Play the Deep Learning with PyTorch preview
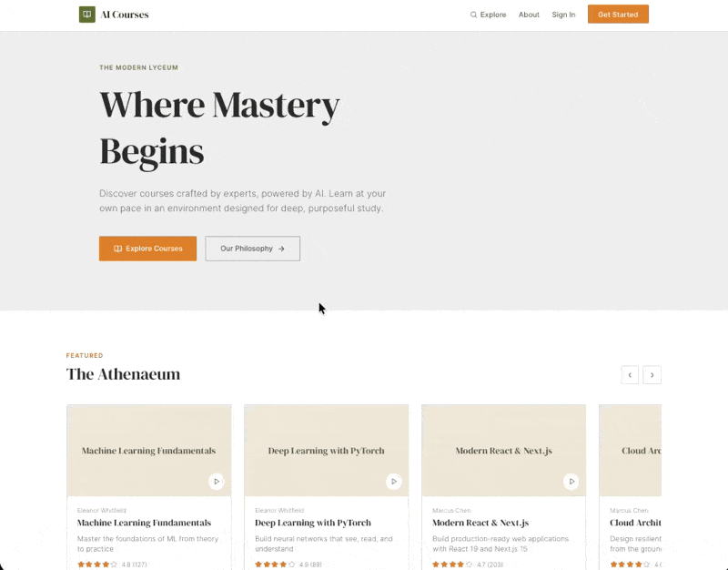The image size is (728, 570). pos(394,482)
